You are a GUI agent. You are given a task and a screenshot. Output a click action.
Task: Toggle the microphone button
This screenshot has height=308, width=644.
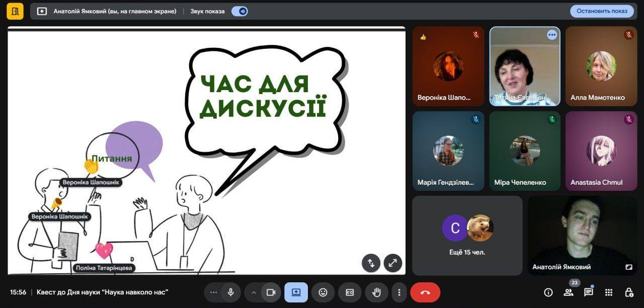pyautogui.click(x=230, y=292)
